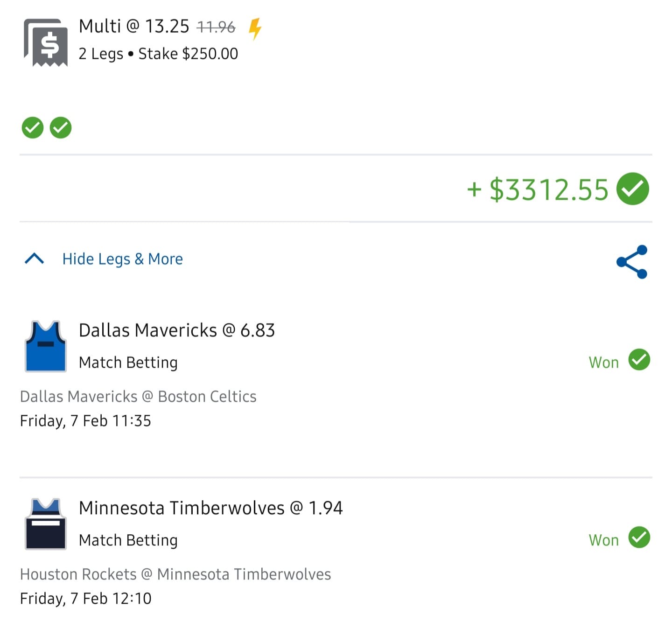672x643 pixels.
Task: Collapse legs using the up chevron
Action: 34,259
